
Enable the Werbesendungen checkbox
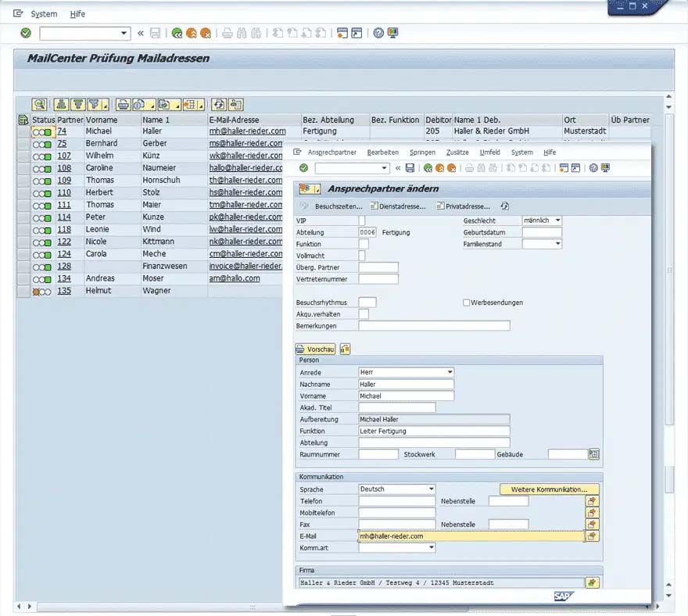[467, 303]
